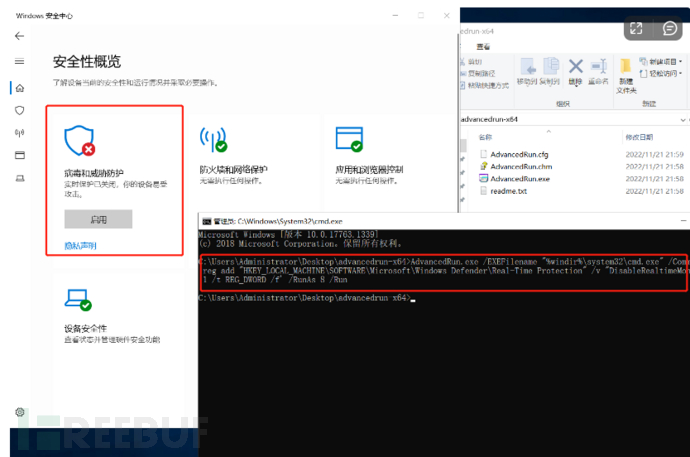690x457 pixels.
Task: Open Virus protection shield in sidebar
Action: click(x=19, y=110)
